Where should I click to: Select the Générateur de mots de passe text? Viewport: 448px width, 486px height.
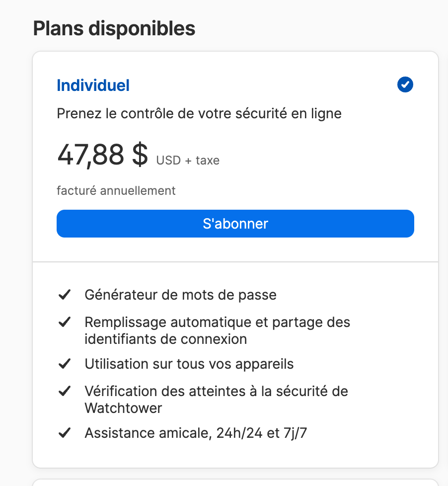[180, 295]
